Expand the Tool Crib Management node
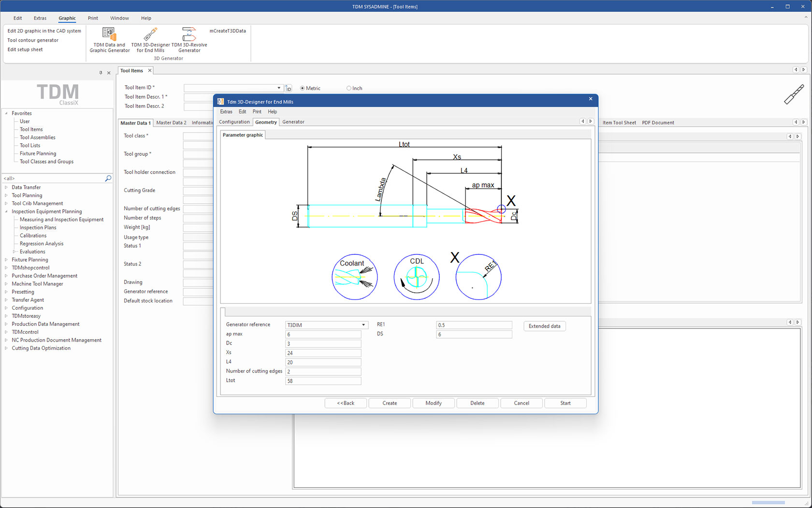Screen dimensions: 812x508 tap(6, 204)
